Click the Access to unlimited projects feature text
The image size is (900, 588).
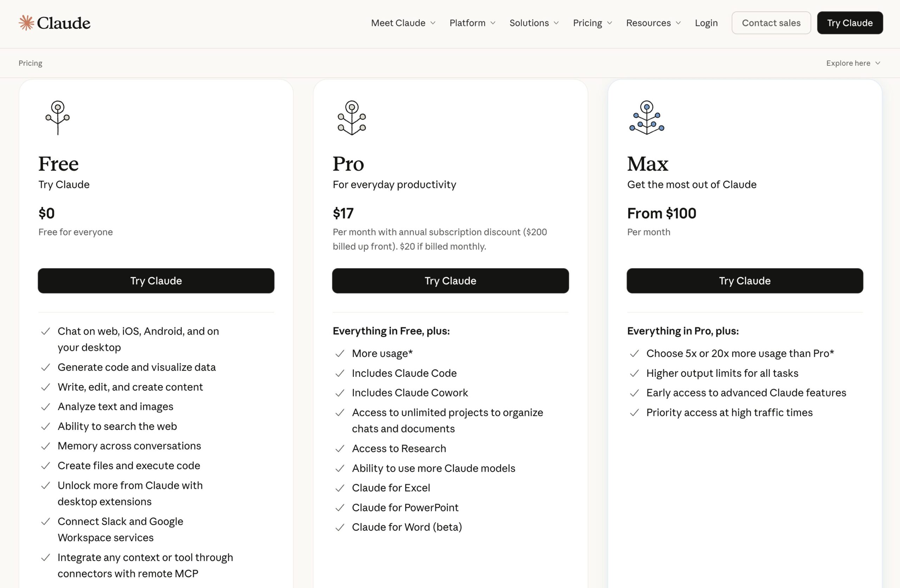tap(447, 420)
